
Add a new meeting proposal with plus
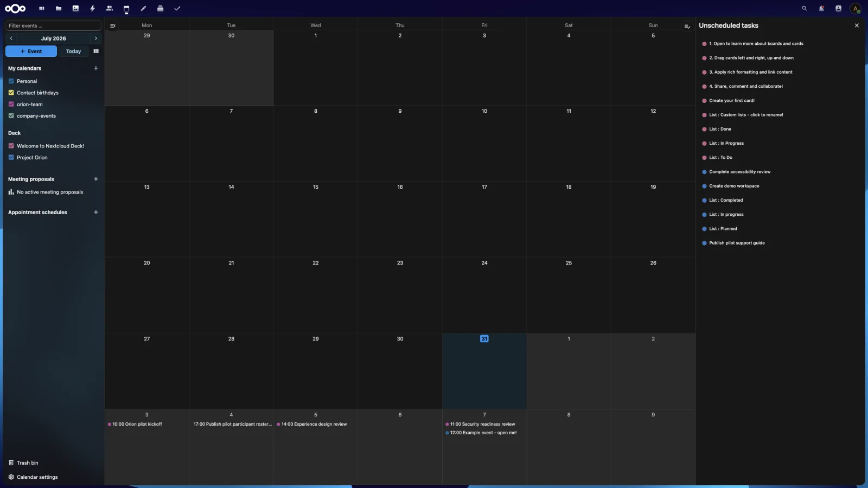(96, 179)
